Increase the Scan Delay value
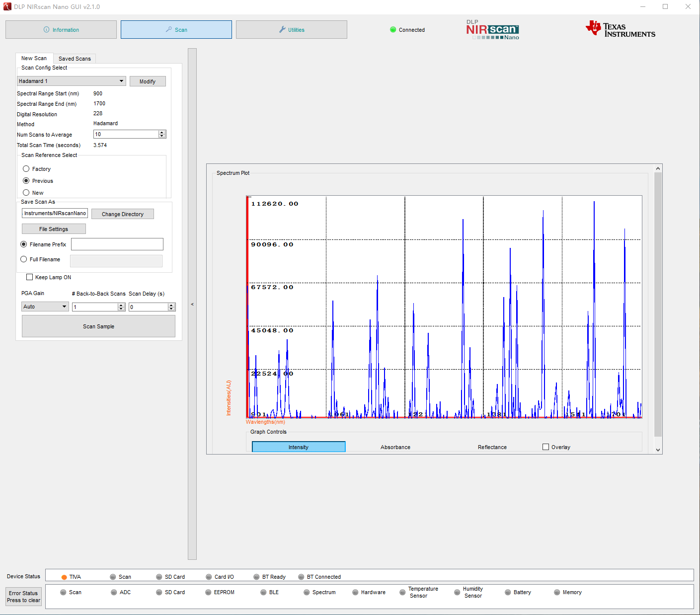This screenshot has width=700, height=615. pos(171,305)
